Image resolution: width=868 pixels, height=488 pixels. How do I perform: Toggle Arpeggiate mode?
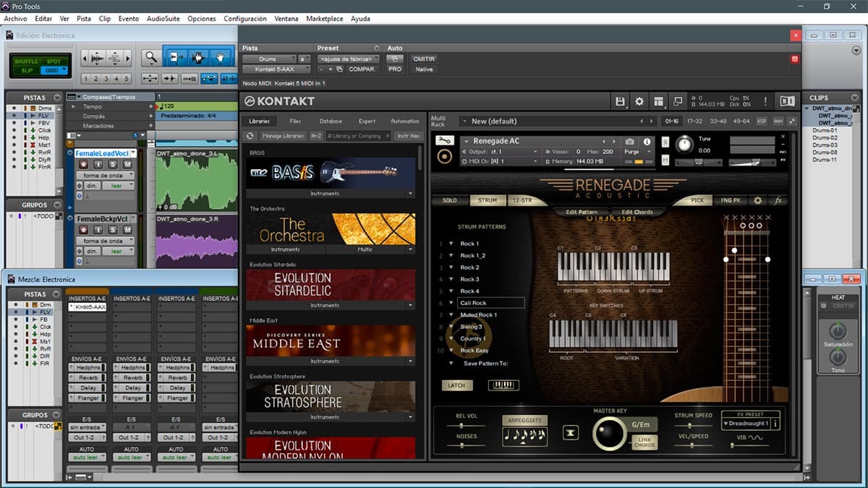(525, 420)
